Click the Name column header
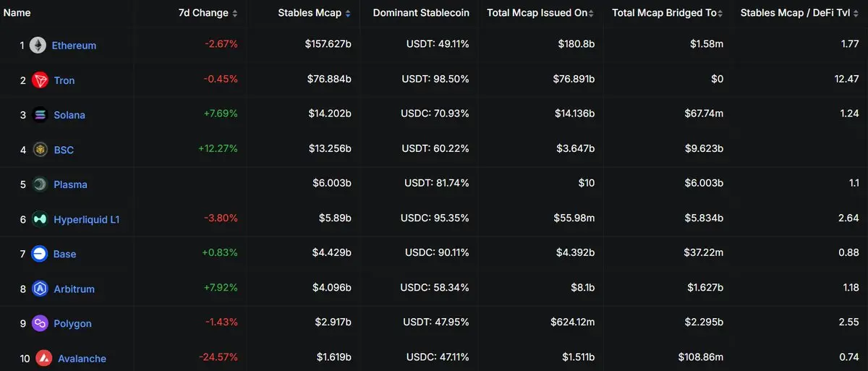The height and width of the screenshot is (371, 868). [16, 13]
